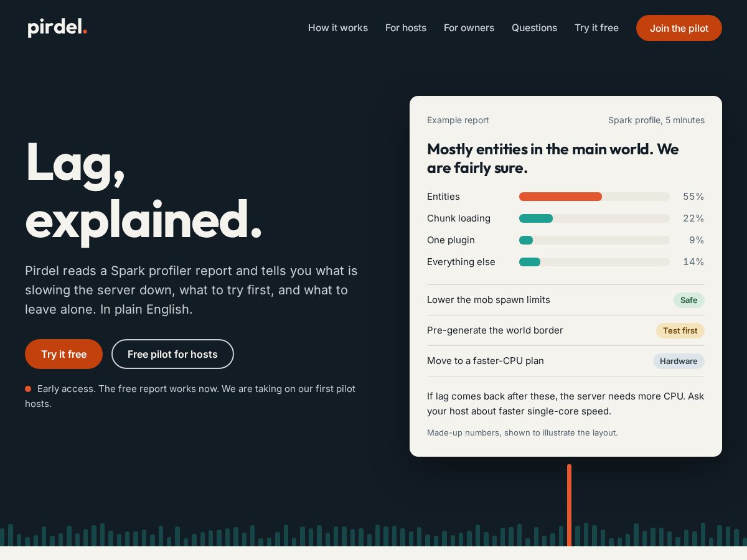Click the 'Pirdel reads a Spark profiler report' paragraph
The height and width of the screenshot is (560, 747).
click(191, 290)
